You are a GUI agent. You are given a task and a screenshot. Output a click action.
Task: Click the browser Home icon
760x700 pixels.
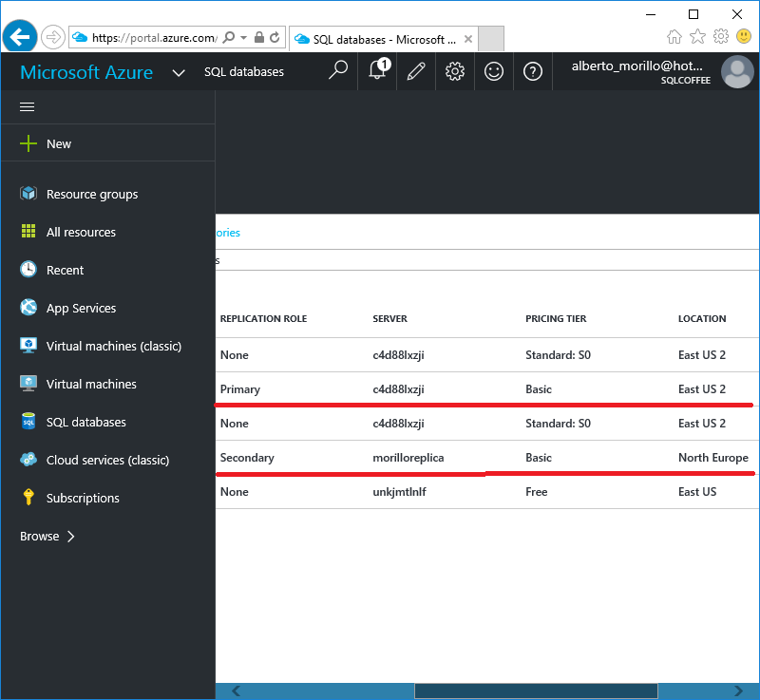[x=674, y=36]
